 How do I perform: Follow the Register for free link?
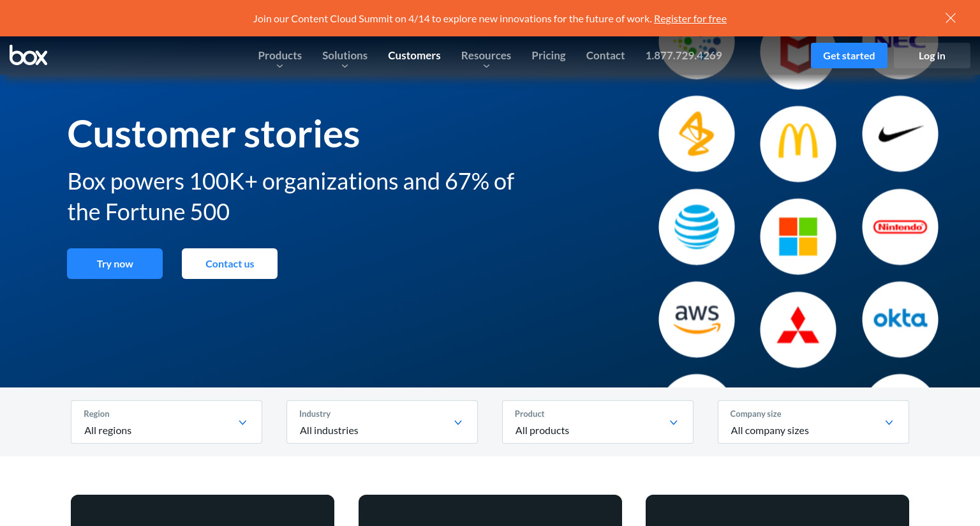[x=690, y=19]
